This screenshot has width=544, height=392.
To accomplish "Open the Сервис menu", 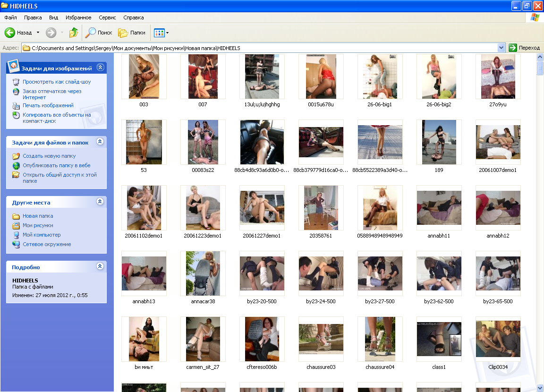I will tap(107, 17).
